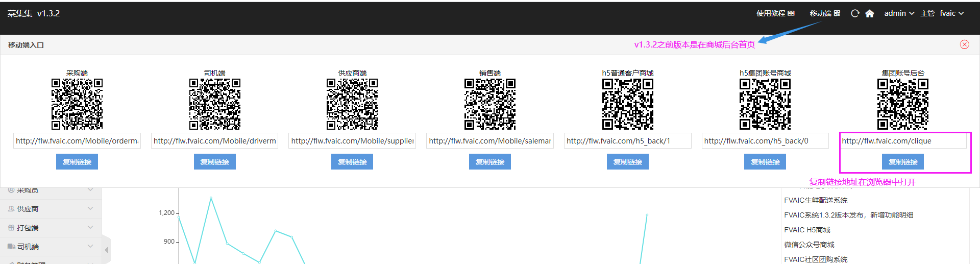Copy the 集团账号后台 clique link

(x=902, y=162)
